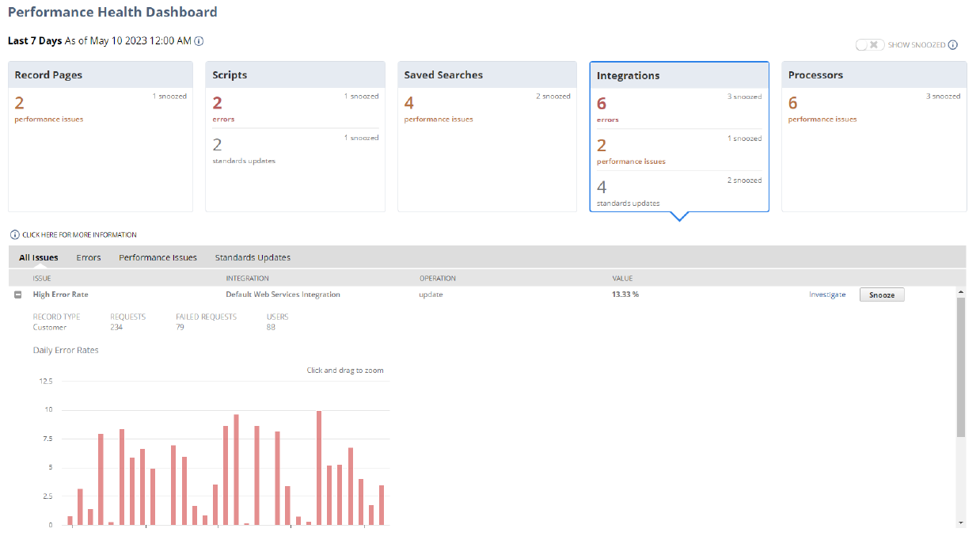Click the 'Click here for more information' link
Viewport: 980px width, 536px height.
80,234
